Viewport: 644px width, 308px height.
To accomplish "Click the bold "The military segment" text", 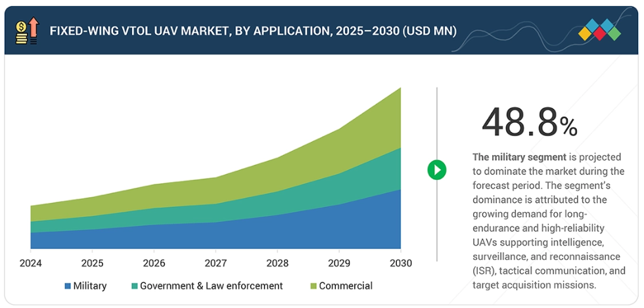I will click(x=519, y=158).
